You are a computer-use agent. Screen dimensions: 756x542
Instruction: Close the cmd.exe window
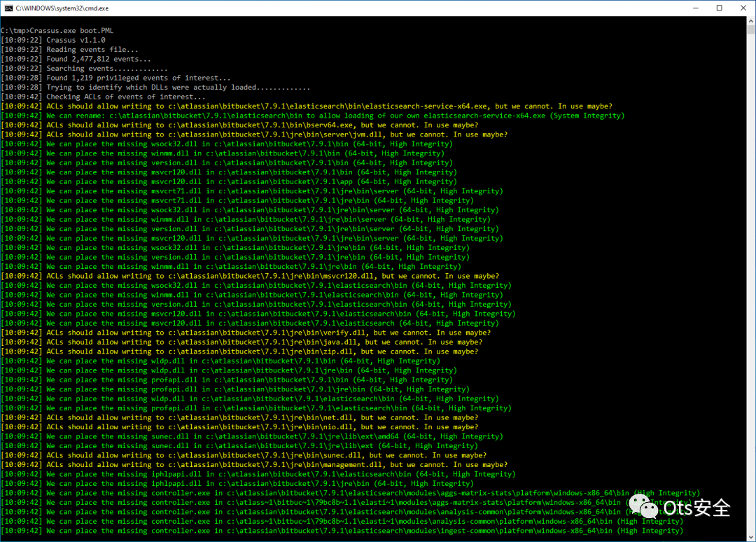743,8
